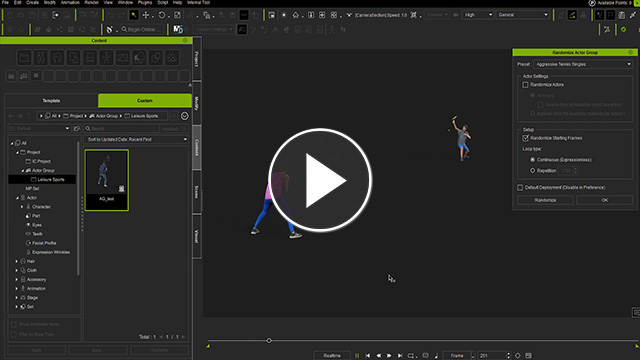
Task: Switch to the Custom tab
Action: pos(144,100)
